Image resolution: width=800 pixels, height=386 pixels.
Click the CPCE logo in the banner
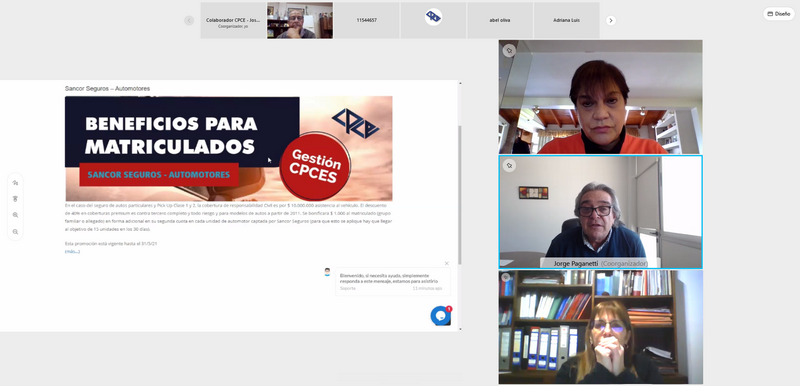356,123
